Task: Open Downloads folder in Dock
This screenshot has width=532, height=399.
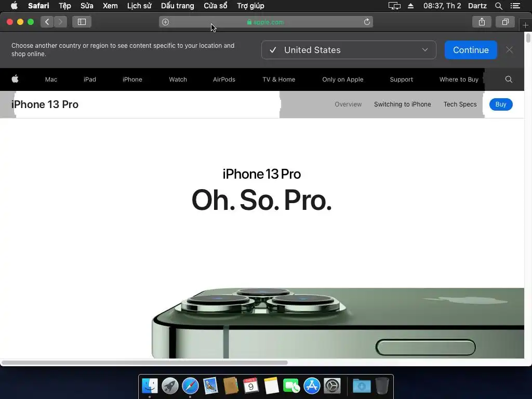Action: 362,386
